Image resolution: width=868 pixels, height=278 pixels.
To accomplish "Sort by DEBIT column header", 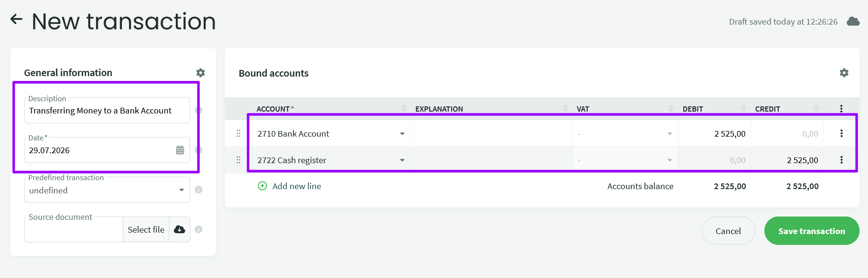I will [x=693, y=109].
